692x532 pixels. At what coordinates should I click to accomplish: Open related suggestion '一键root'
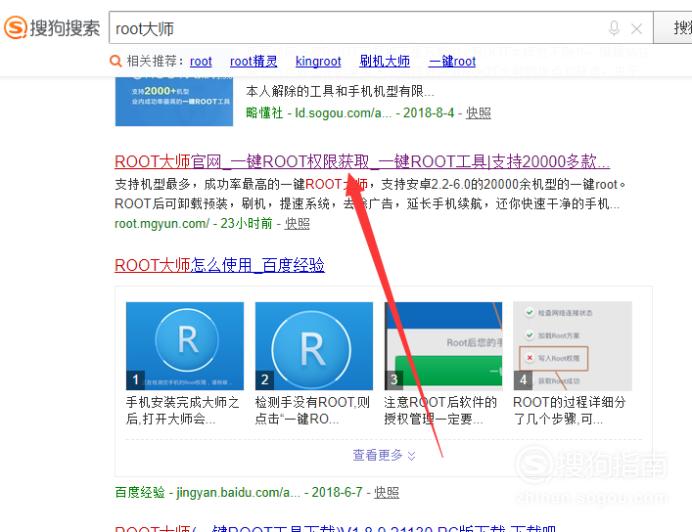(452, 61)
